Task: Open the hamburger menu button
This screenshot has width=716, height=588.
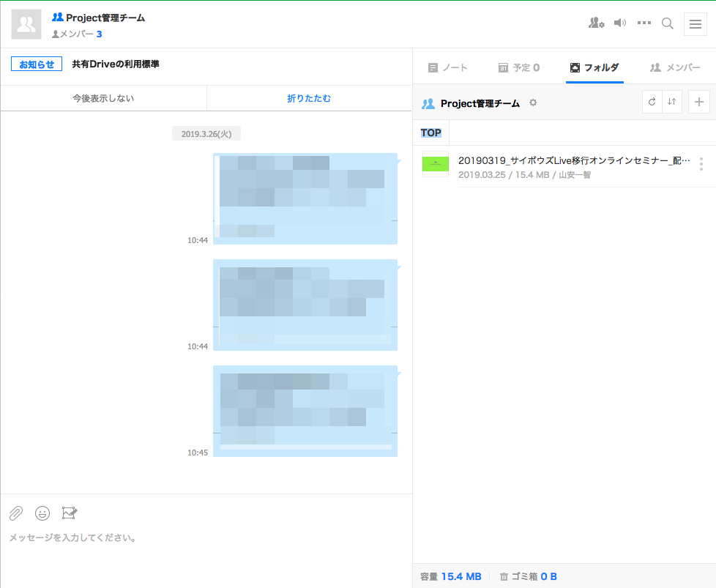Action: click(x=695, y=24)
